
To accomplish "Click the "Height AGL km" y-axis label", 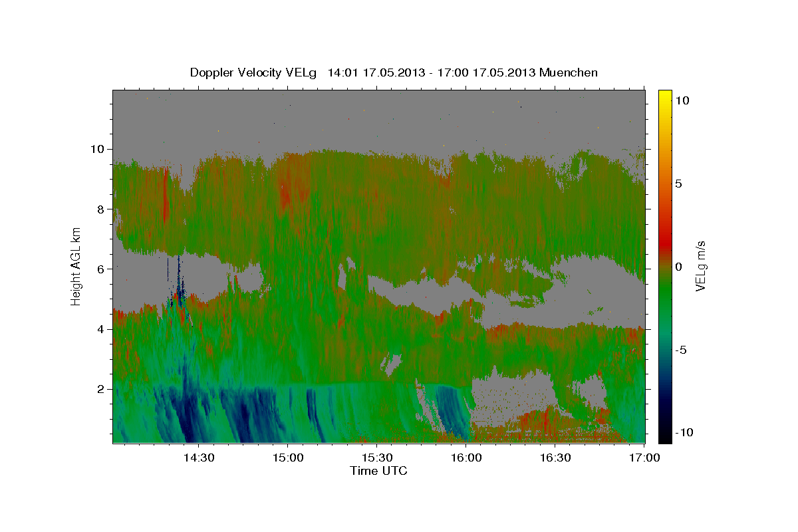I will click(x=76, y=266).
